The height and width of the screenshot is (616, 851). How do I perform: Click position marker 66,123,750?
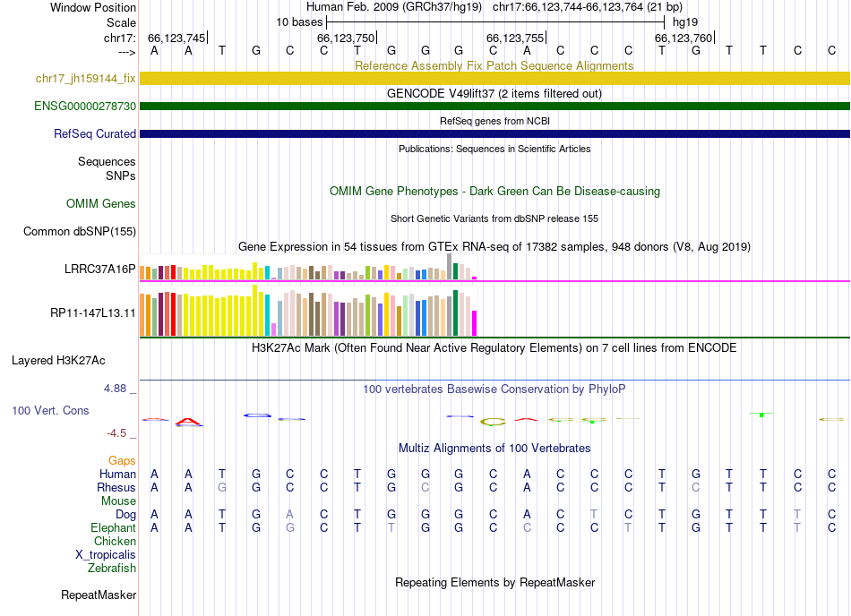point(347,38)
